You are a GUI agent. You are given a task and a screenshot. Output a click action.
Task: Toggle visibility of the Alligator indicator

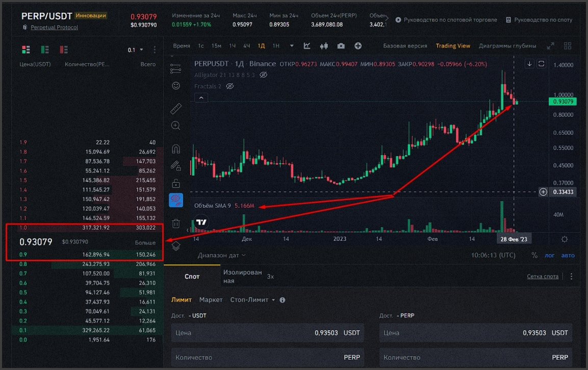tap(264, 75)
